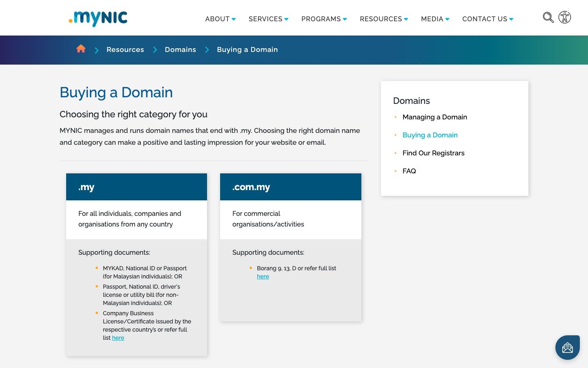Expand the CONTACT US dropdown menu
Viewport: 588px width, 368px height.
click(x=488, y=19)
